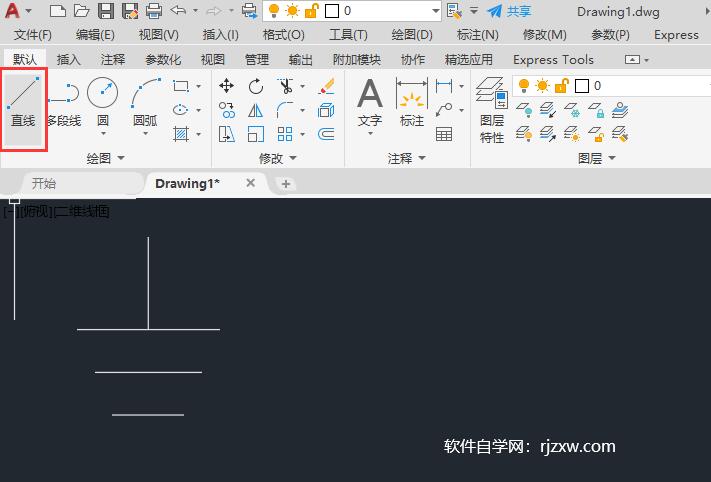Select the Offset tool icon
The width and height of the screenshot is (711, 482).
tap(326, 134)
